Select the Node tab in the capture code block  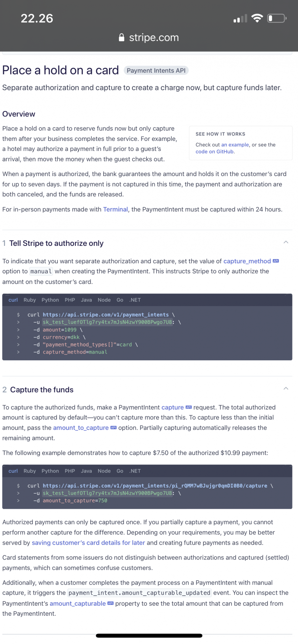(104, 471)
